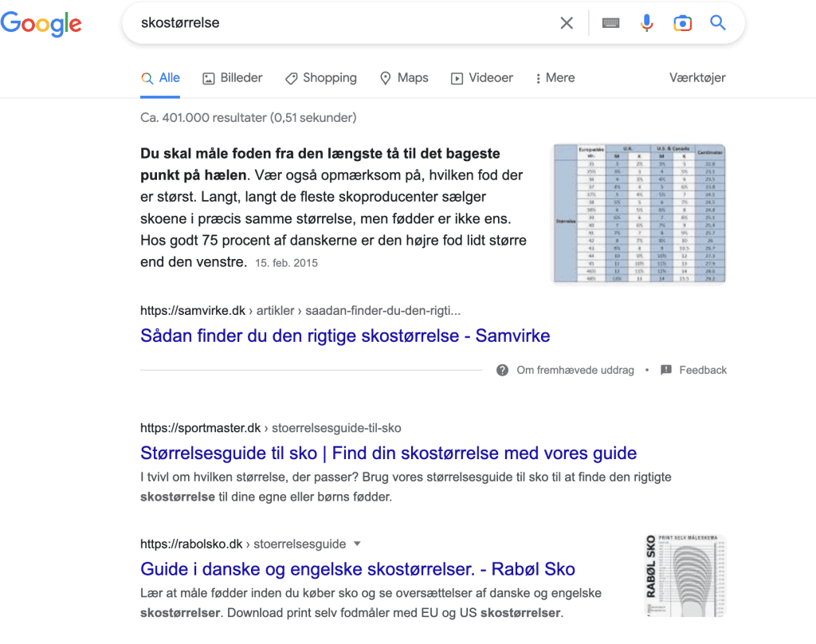
Task: Select the Alle results tab
Action: tap(160, 78)
